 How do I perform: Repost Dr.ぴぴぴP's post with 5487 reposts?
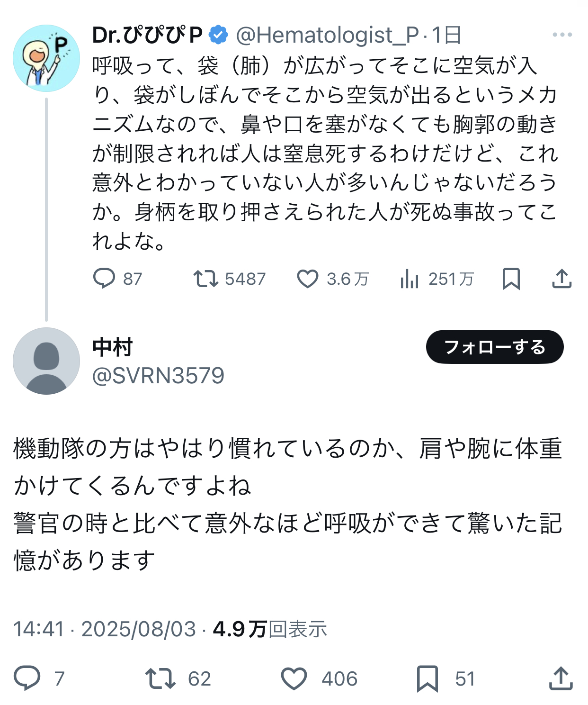click(x=206, y=279)
